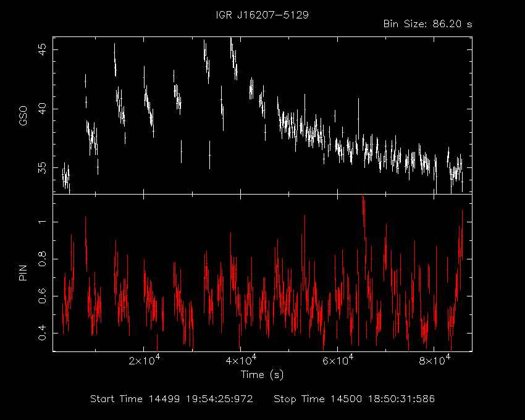Click the Time (s) x-axis label
The width and height of the screenshot is (525, 420).
point(262,374)
